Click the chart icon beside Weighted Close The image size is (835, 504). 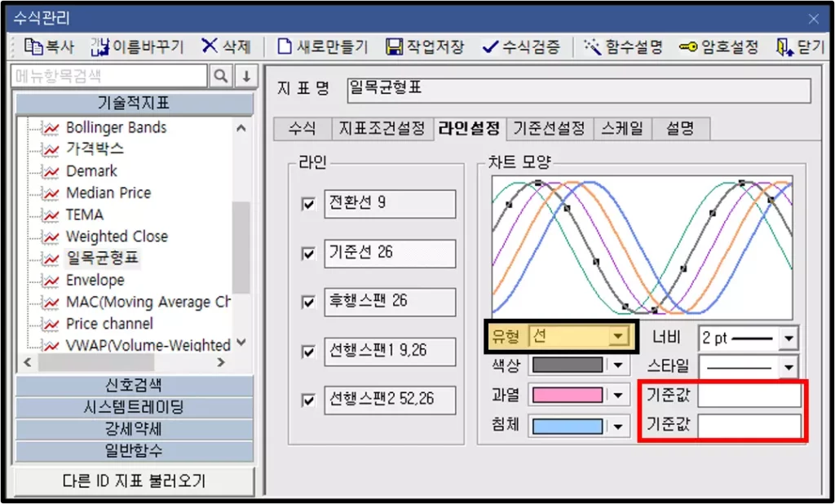(x=51, y=237)
